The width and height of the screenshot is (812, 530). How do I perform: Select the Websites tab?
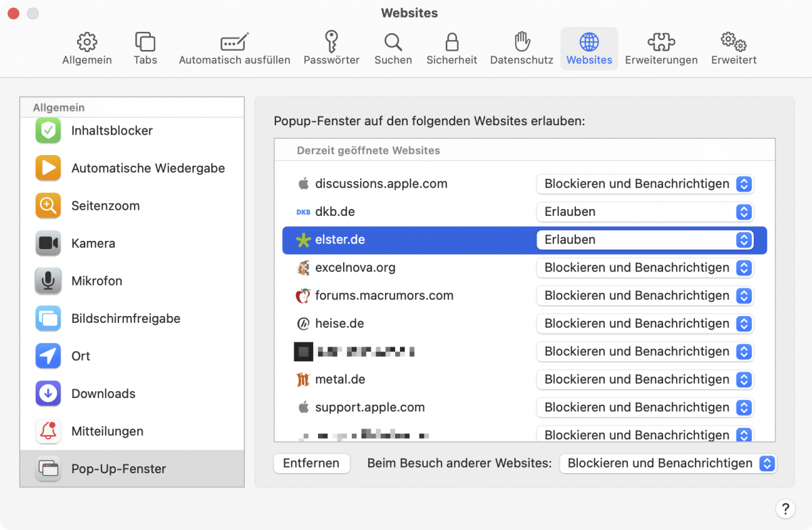[x=589, y=48]
